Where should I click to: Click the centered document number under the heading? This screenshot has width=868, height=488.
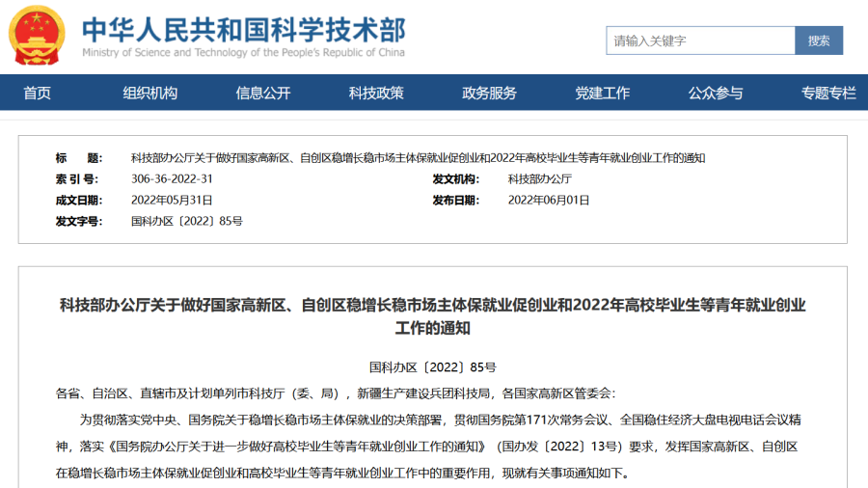coord(432,367)
